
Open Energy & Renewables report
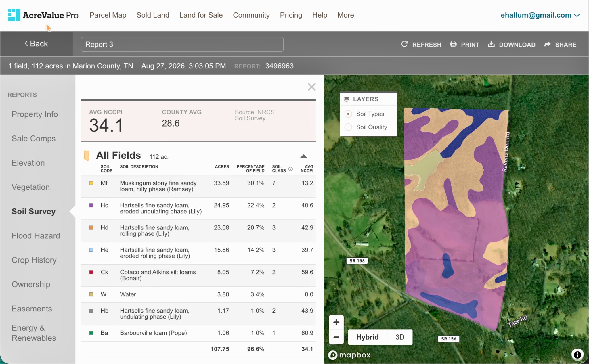[x=34, y=333]
